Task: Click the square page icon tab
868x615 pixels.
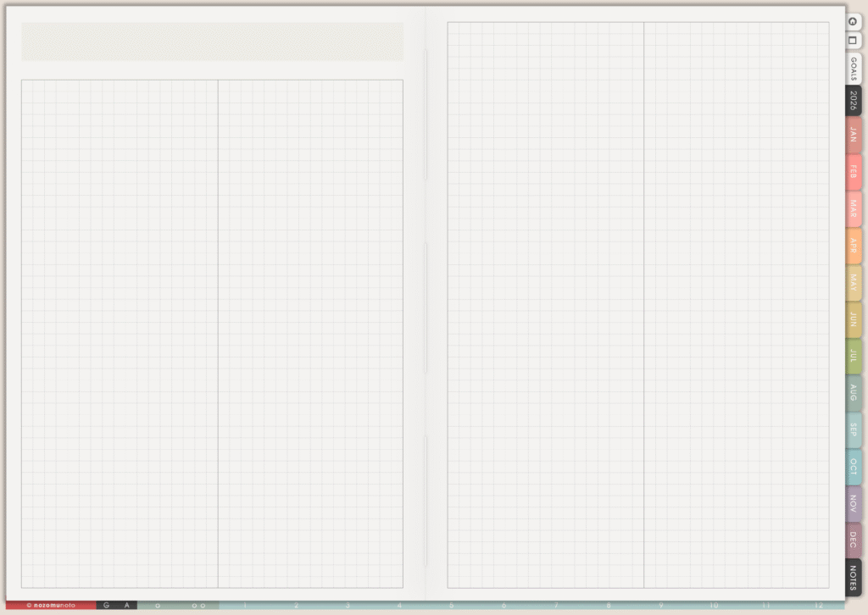Action: (x=853, y=40)
